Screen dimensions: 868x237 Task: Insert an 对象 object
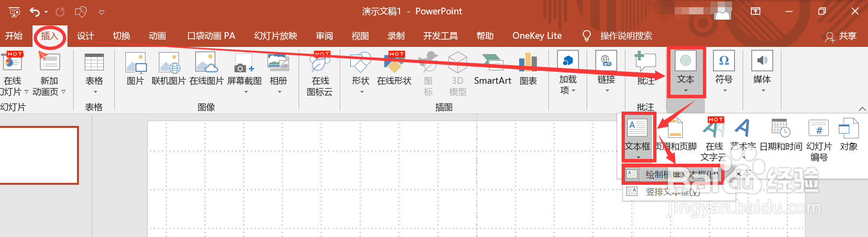(x=849, y=135)
